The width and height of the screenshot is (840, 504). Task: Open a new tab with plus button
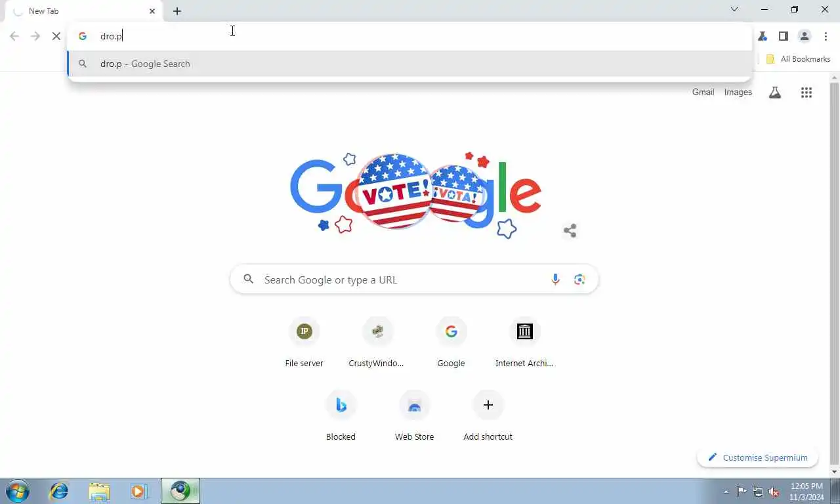[x=177, y=11]
